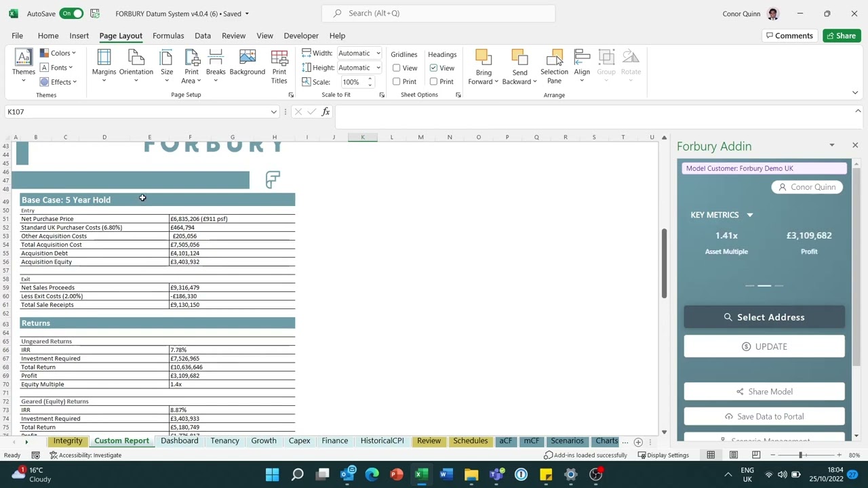Click the UPDATE button
868x488 pixels.
[764, 346]
